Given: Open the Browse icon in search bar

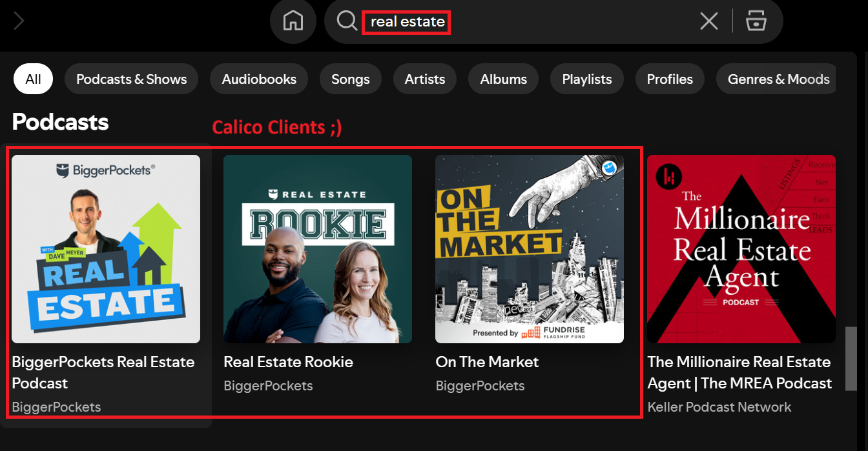Looking at the screenshot, I should (x=756, y=21).
